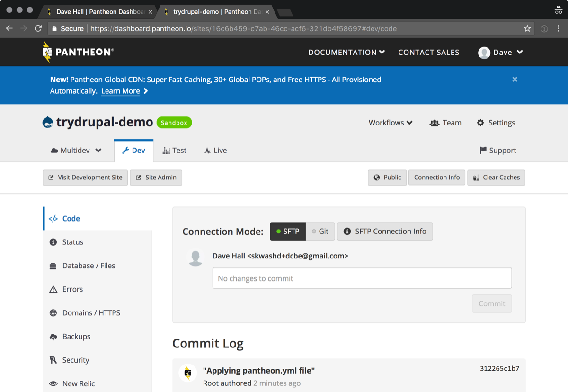Click in the commit message field
The image size is (568, 392).
(x=362, y=278)
